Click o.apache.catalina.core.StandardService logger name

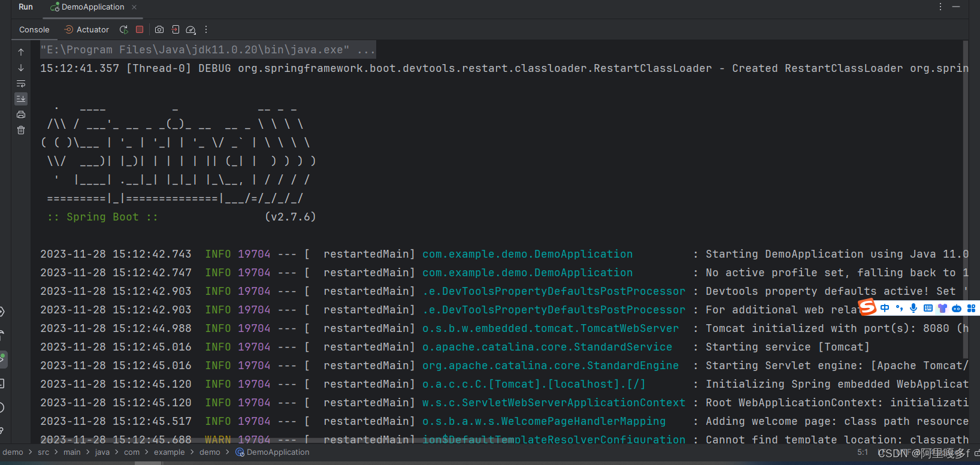(x=547, y=347)
